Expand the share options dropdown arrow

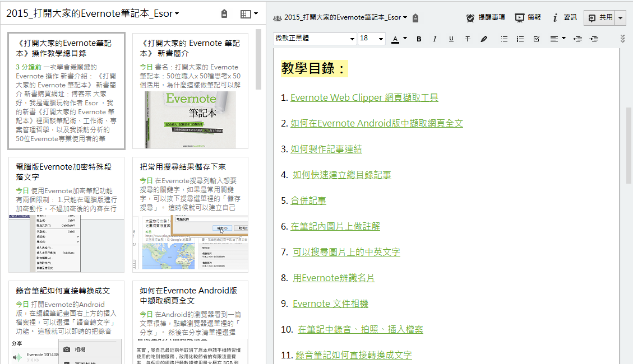[x=621, y=18]
